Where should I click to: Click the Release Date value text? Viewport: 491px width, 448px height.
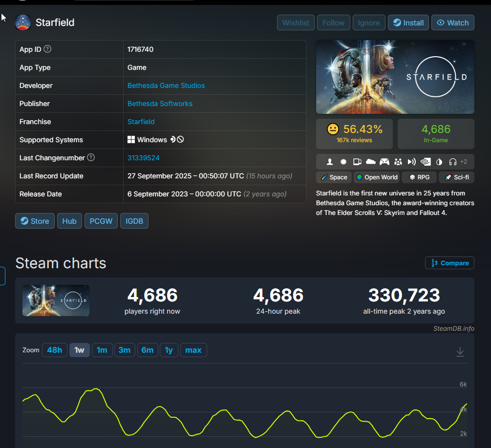tap(184, 194)
